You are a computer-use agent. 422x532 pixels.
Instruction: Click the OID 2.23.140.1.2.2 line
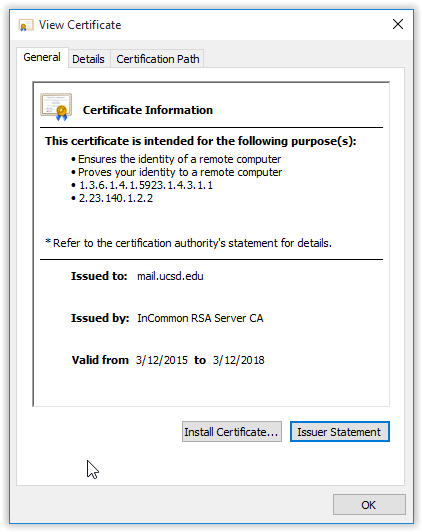click(x=116, y=198)
